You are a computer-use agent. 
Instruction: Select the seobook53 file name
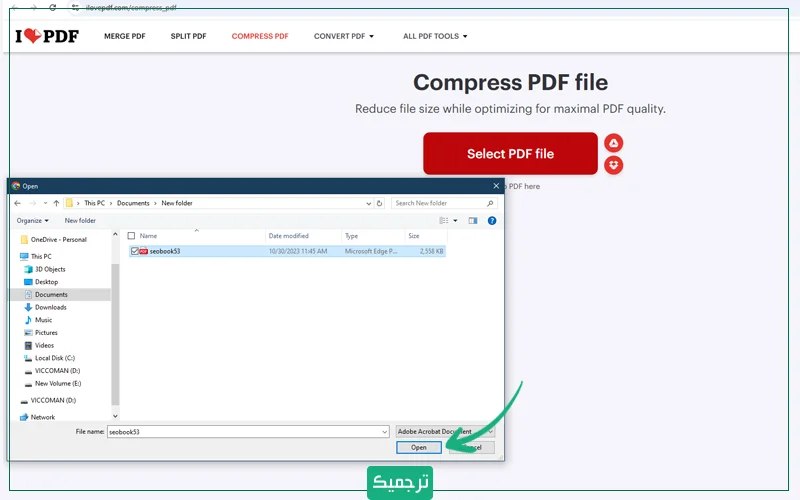coord(165,251)
